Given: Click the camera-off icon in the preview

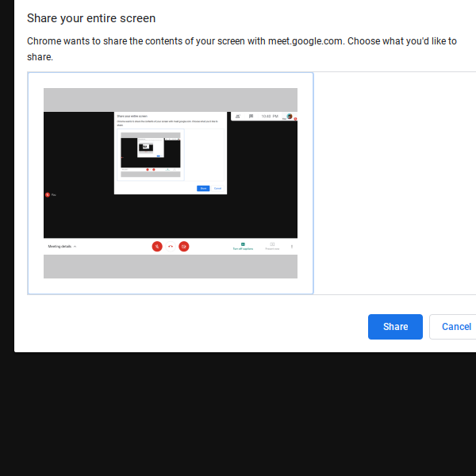Looking at the screenshot, I should click(x=184, y=247).
